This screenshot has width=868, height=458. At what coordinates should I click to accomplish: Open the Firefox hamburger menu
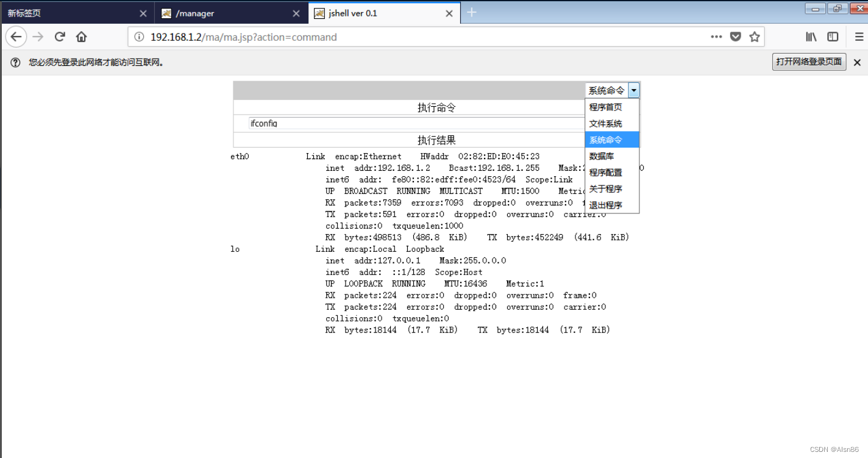[x=858, y=37]
